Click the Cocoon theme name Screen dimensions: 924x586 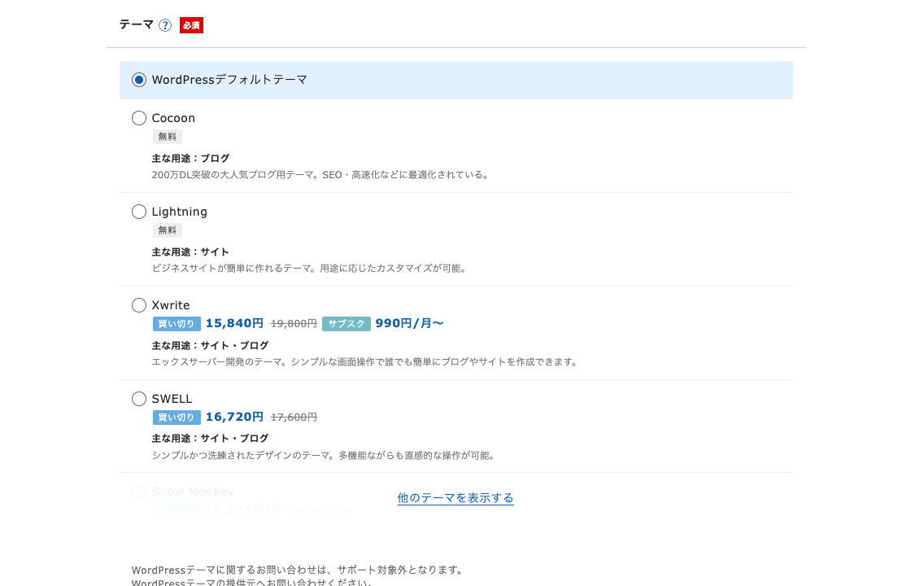(173, 118)
